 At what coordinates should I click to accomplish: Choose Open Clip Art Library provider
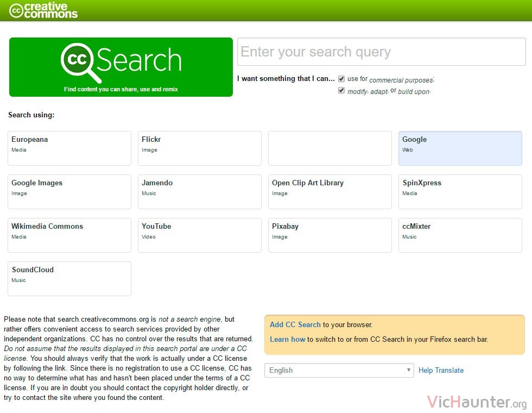(330, 192)
